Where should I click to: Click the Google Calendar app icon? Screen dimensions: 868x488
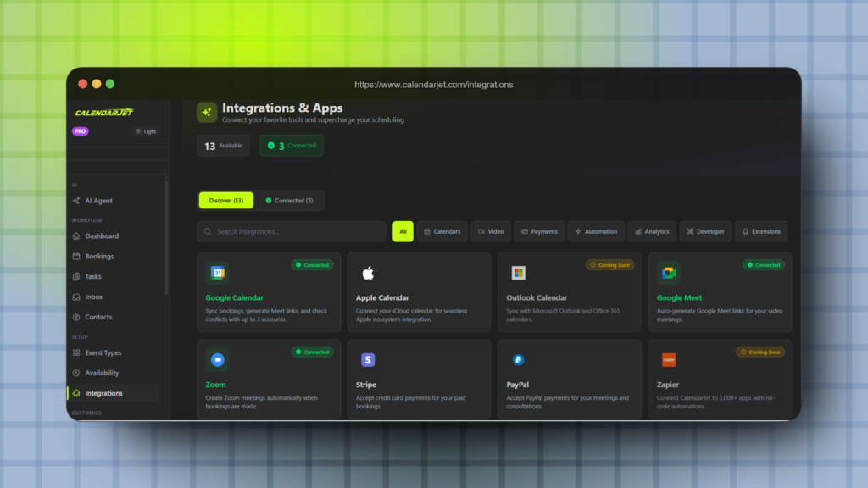[217, 273]
